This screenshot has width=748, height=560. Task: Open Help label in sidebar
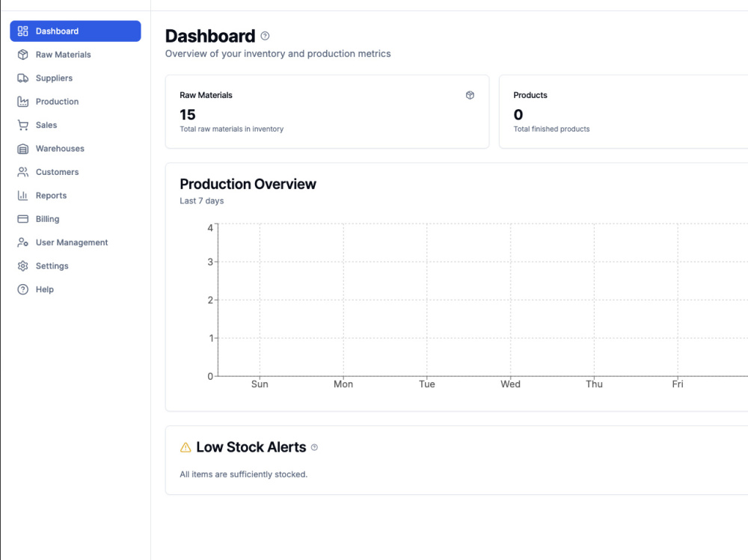pos(44,289)
